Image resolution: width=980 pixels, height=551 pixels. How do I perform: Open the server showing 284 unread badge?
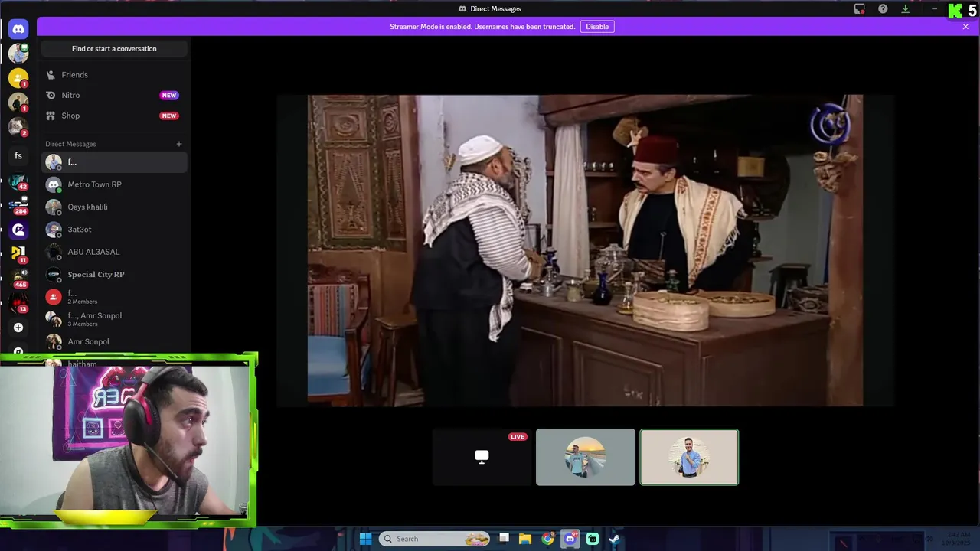18,205
